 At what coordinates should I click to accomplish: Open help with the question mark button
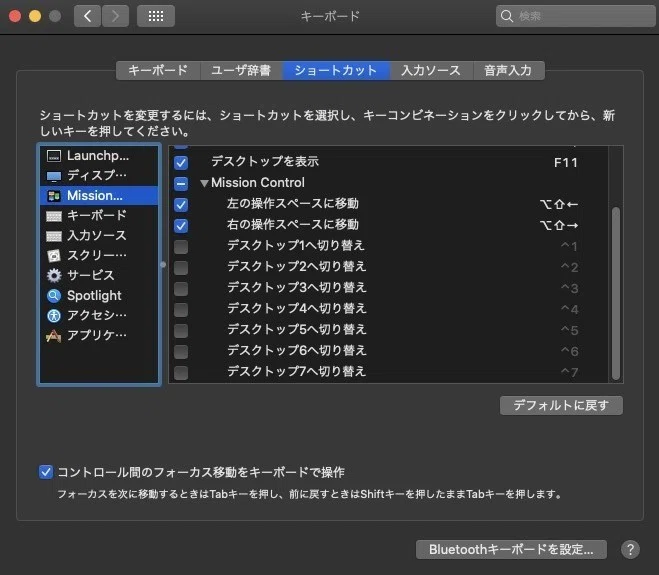(x=630, y=549)
